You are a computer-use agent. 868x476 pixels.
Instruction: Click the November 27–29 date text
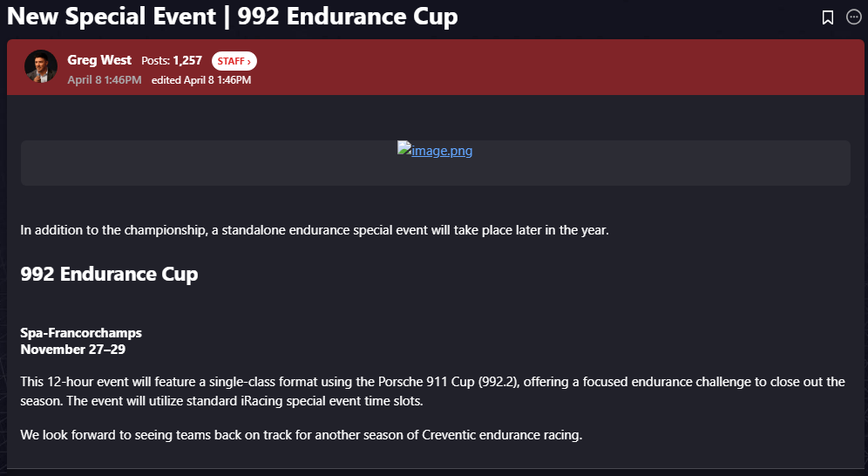pyautogui.click(x=72, y=349)
